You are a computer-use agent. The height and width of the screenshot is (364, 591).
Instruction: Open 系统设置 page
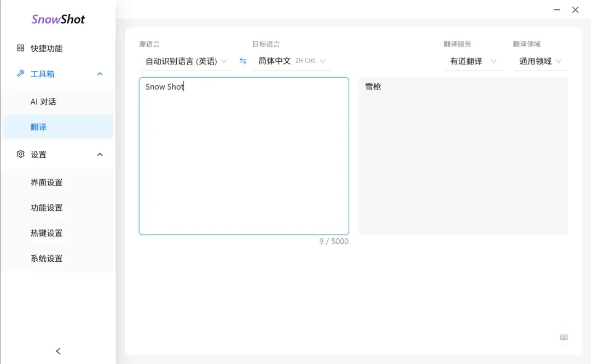[x=58, y=258]
